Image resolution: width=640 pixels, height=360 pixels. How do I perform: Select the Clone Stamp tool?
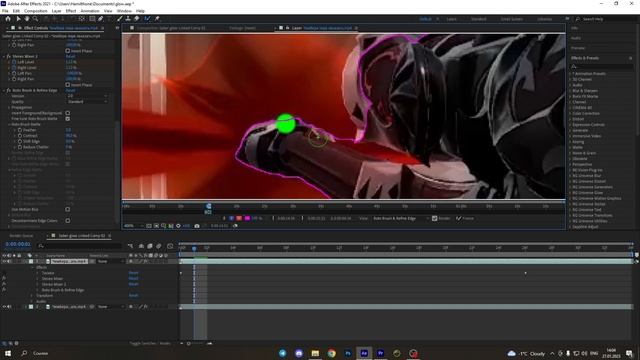(128, 19)
